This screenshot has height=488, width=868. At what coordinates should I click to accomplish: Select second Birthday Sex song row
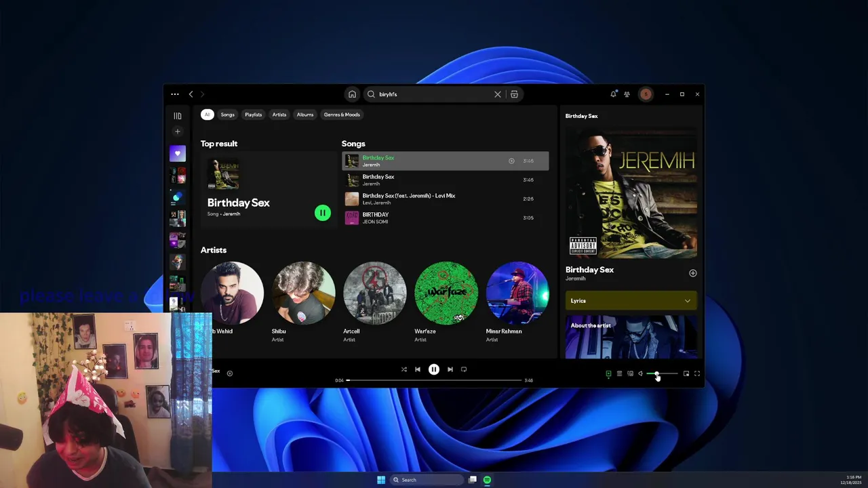point(445,180)
